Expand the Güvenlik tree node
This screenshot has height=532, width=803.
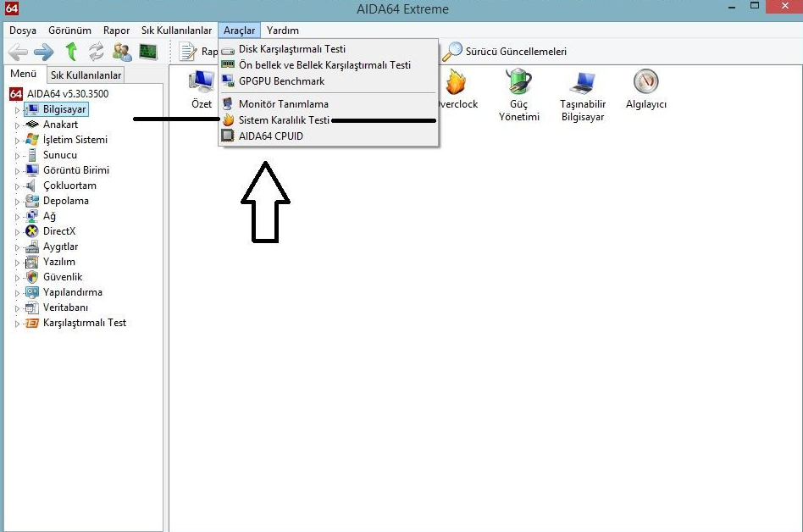[x=17, y=279]
